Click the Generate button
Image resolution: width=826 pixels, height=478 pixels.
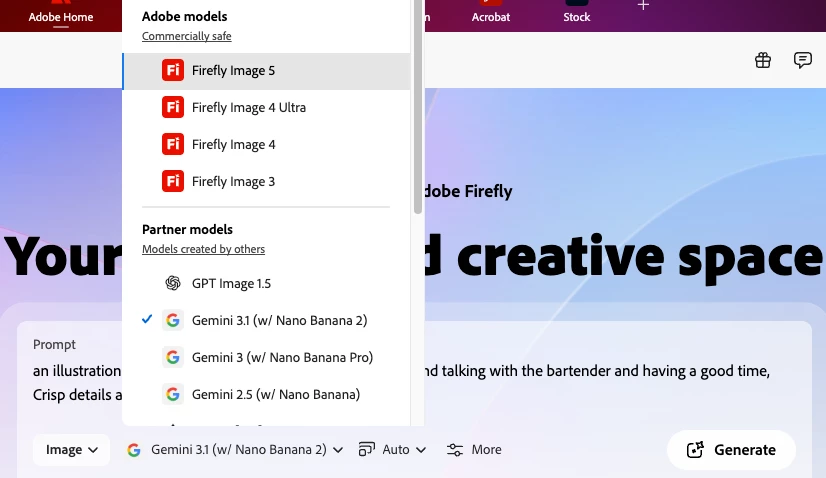coord(731,450)
